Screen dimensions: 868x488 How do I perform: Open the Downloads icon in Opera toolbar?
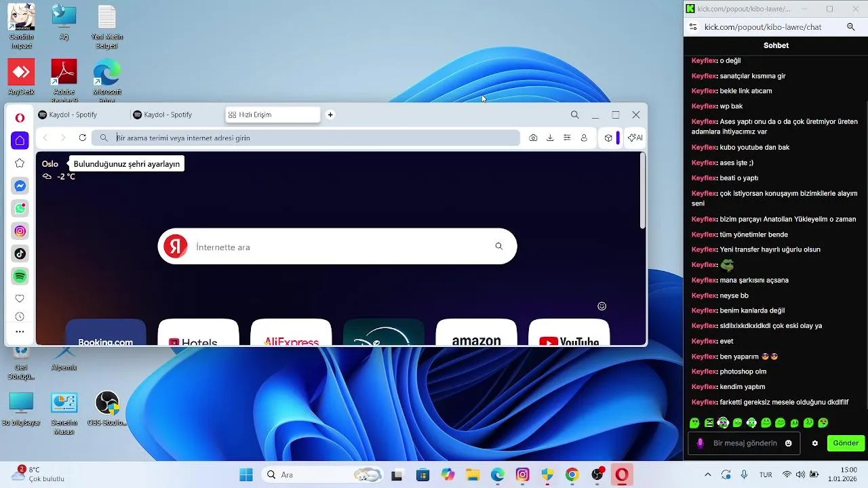point(550,138)
